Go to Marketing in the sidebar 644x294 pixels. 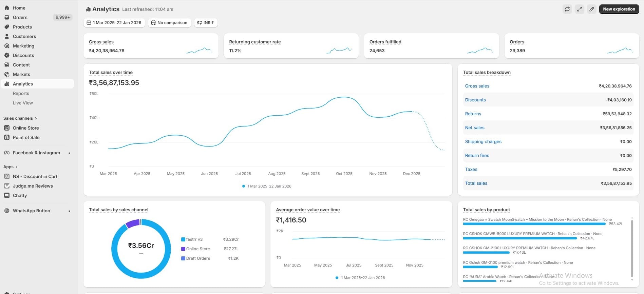pyautogui.click(x=23, y=46)
